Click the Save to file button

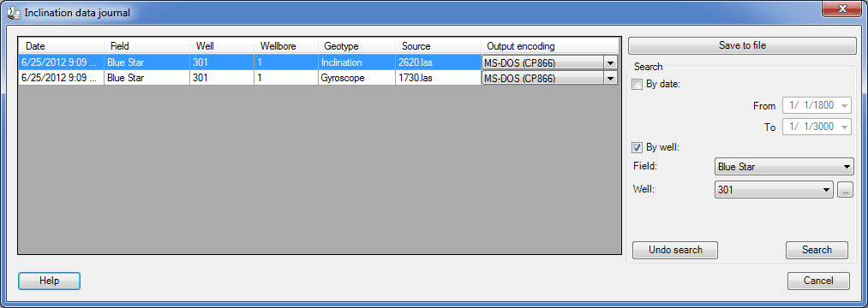click(x=742, y=46)
